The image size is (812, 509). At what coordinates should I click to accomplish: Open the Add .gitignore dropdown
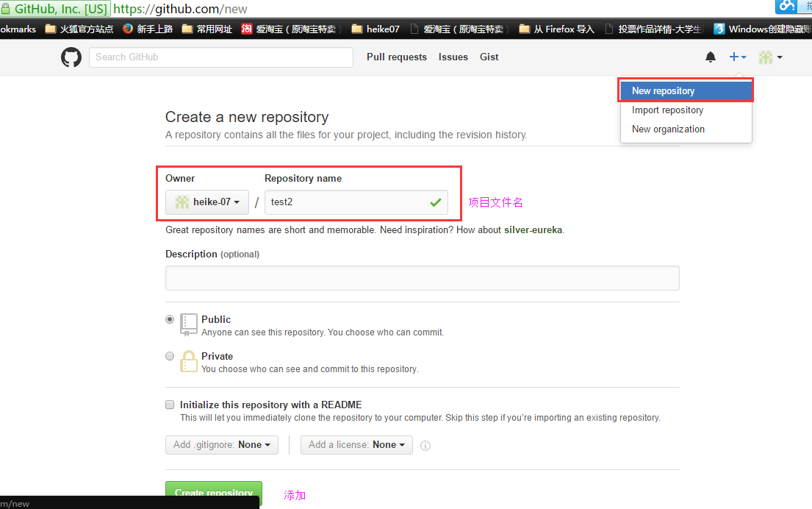pos(222,445)
